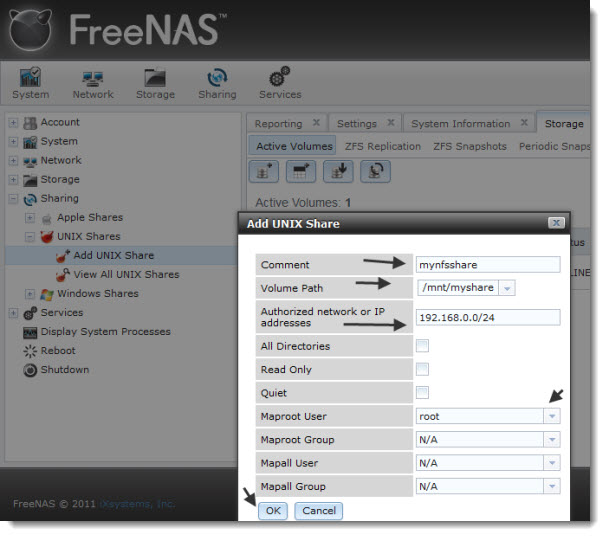
Task: Click the Reboot icon
Action: coord(30,351)
